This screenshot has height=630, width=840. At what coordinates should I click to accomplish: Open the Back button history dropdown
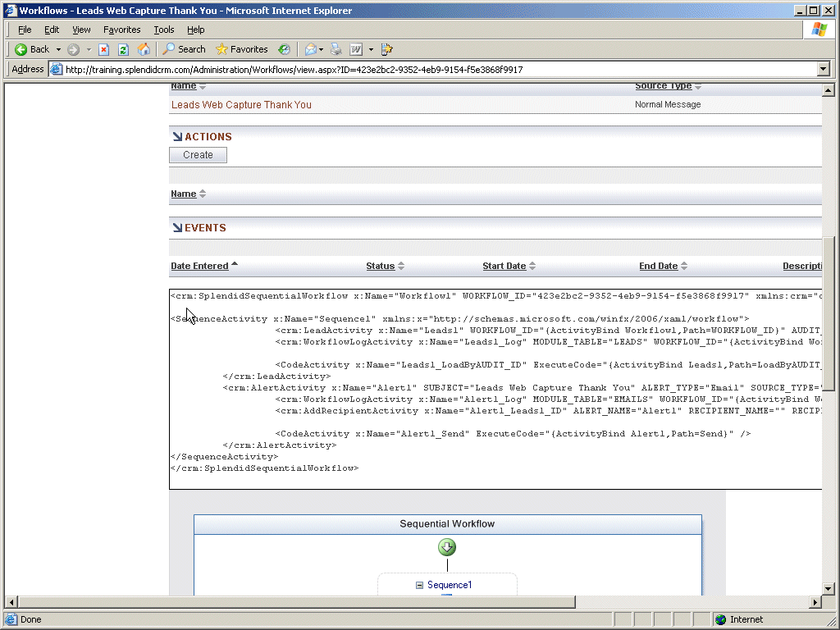tap(58, 49)
